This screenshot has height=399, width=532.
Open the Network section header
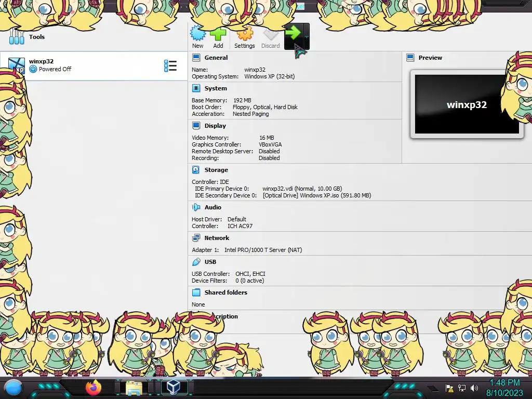click(217, 238)
